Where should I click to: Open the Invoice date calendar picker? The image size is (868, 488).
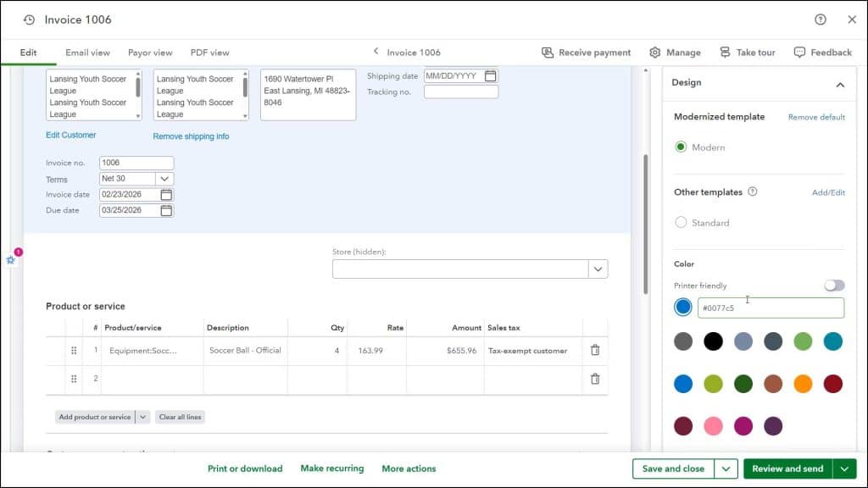(165, 194)
